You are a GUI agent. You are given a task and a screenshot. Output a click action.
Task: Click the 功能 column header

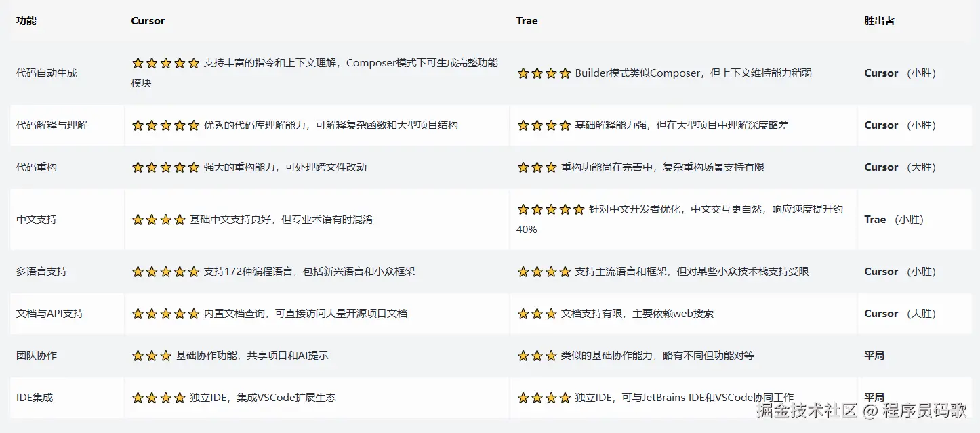(x=26, y=21)
